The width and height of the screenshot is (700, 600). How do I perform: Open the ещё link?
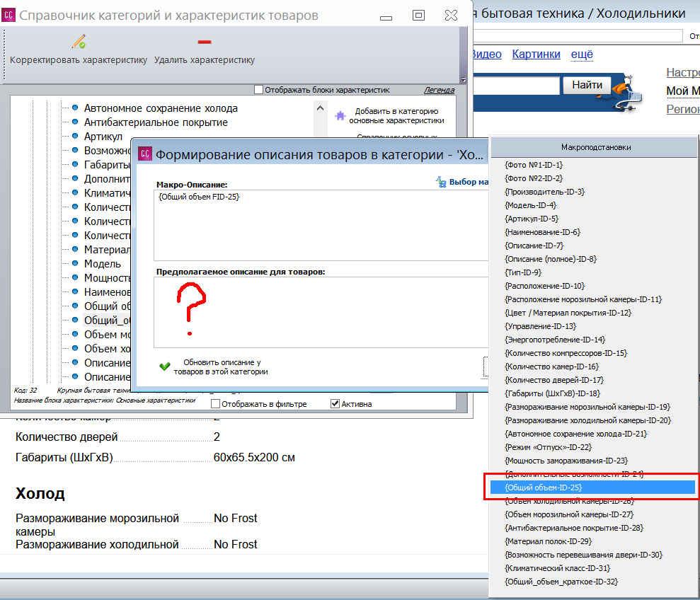coord(582,54)
